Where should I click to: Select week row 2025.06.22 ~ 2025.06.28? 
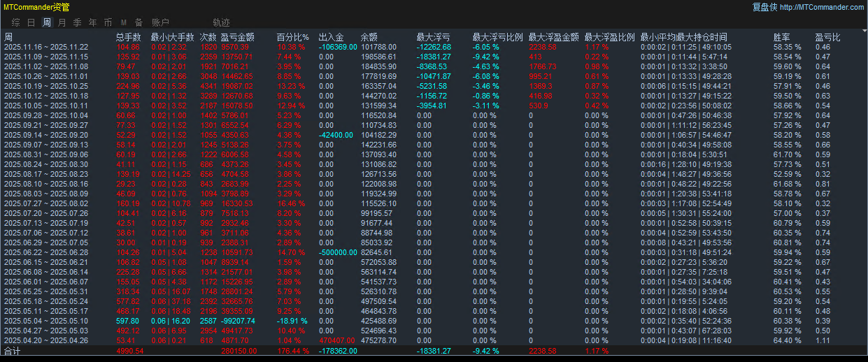coord(434,252)
